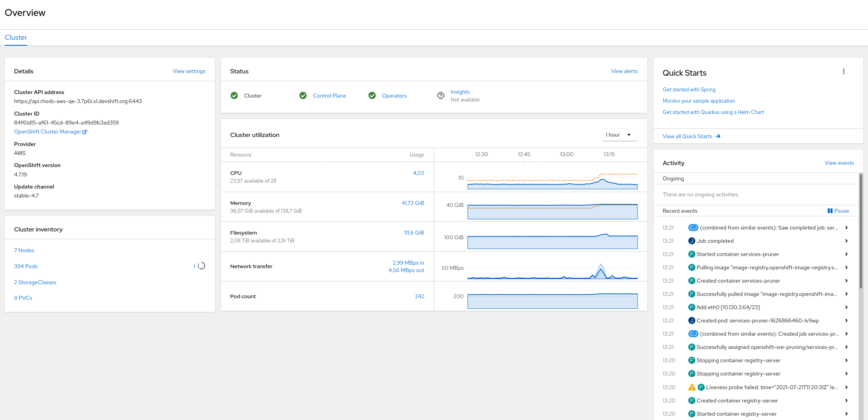Screen dimensions: 868x420
Task: Open View alerts in Status card
Action: pos(624,71)
